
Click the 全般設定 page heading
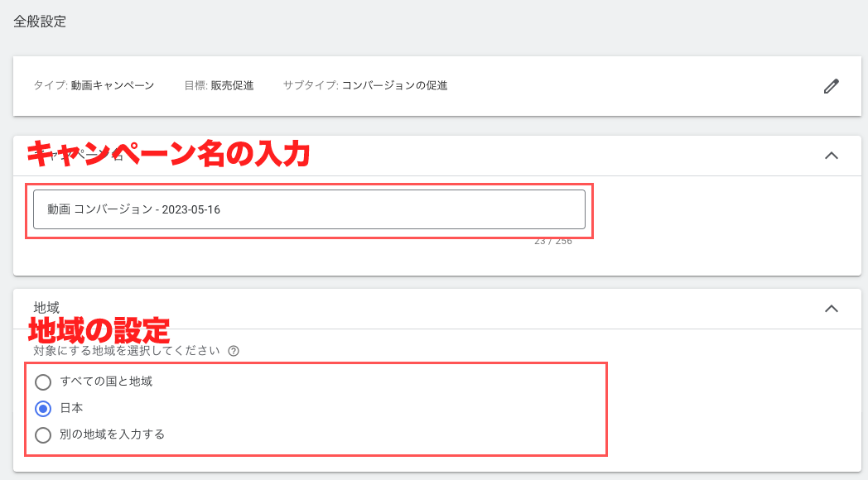[x=40, y=22]
